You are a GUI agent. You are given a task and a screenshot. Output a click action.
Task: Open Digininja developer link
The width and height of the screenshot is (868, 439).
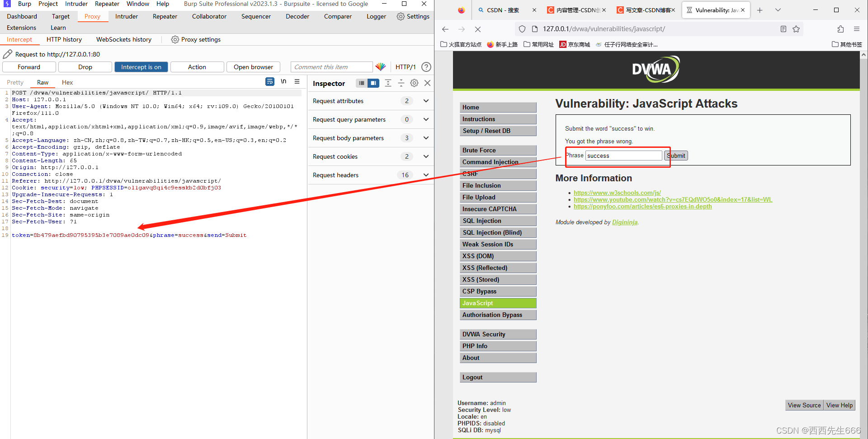625,222
